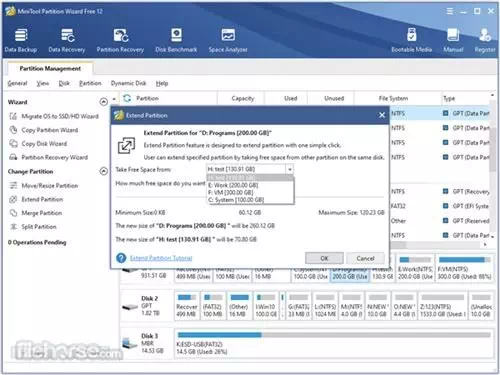This screenshot has width=500, height=375.
Task: Open the Extend Partition Tutorial link
Action: 161,258
